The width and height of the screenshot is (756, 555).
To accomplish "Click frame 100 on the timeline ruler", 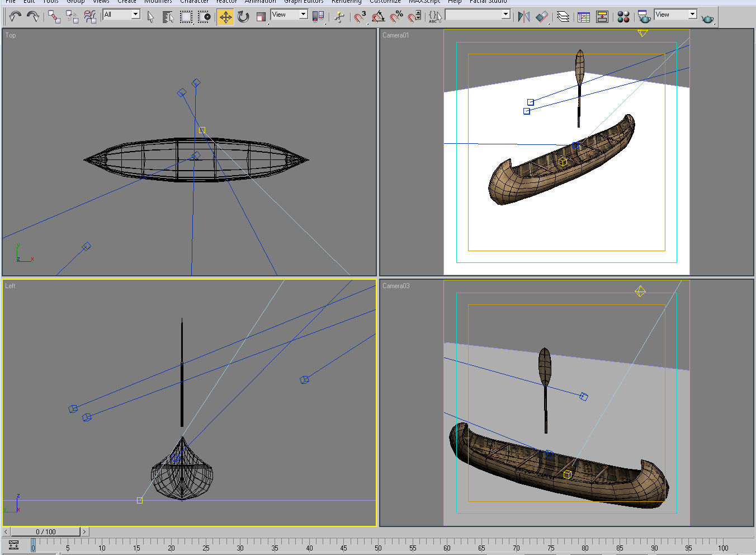I will [723, 547].
